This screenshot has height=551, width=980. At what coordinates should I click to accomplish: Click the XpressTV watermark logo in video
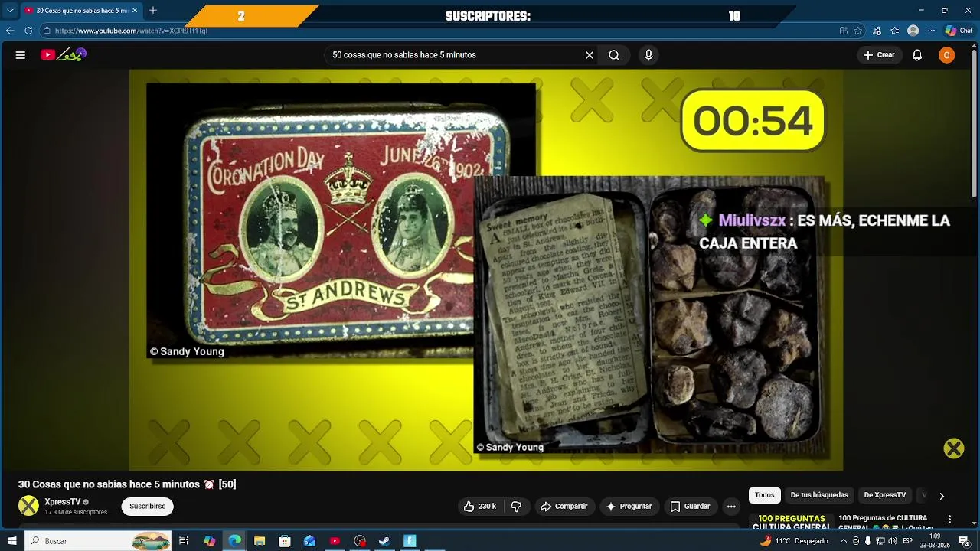coord(953,448)
